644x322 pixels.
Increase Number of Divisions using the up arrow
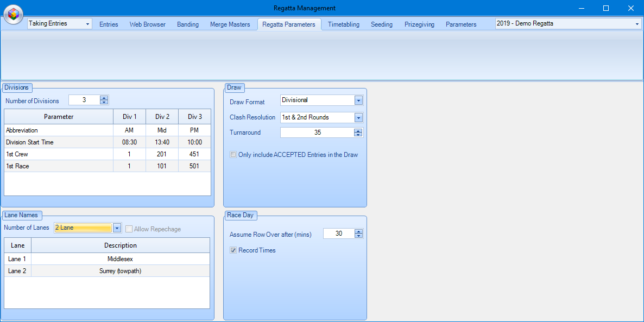[x=103, y=97]
